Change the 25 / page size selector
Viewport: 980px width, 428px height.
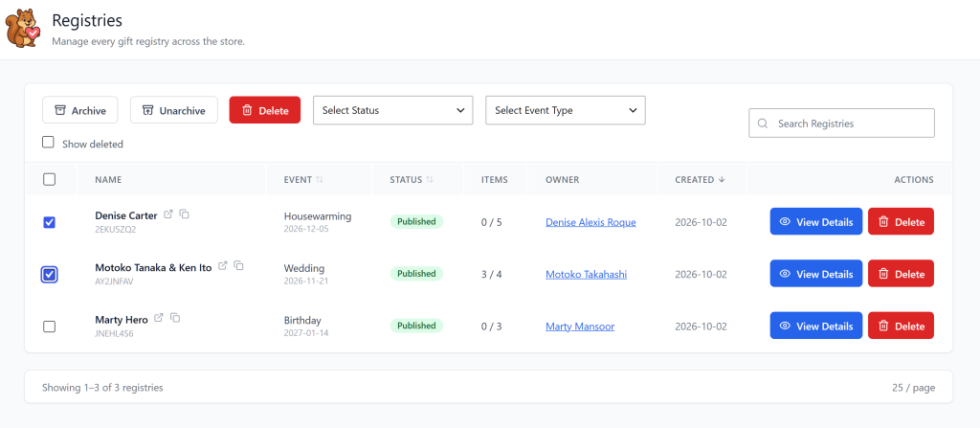(x=913, y=388)
